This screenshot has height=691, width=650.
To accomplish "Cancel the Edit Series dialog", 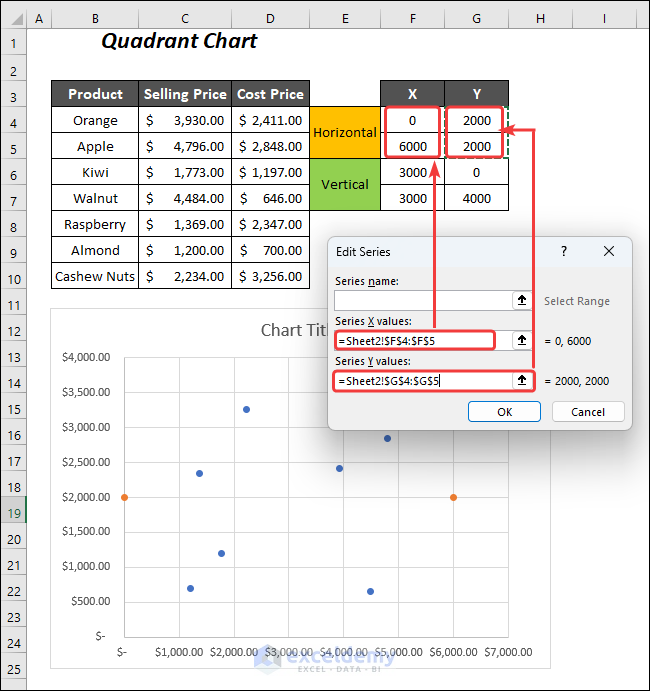I will coord(588,412).
